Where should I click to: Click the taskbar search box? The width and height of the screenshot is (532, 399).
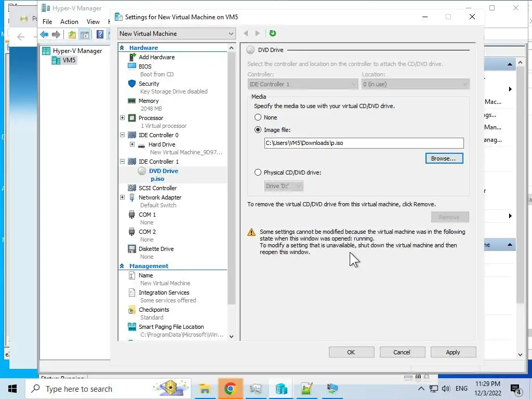(x=108, y=389)
